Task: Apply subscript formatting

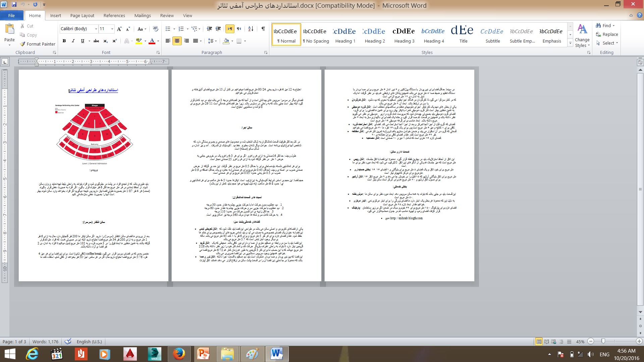Action: pyautogui.click(x=105, y=41)
